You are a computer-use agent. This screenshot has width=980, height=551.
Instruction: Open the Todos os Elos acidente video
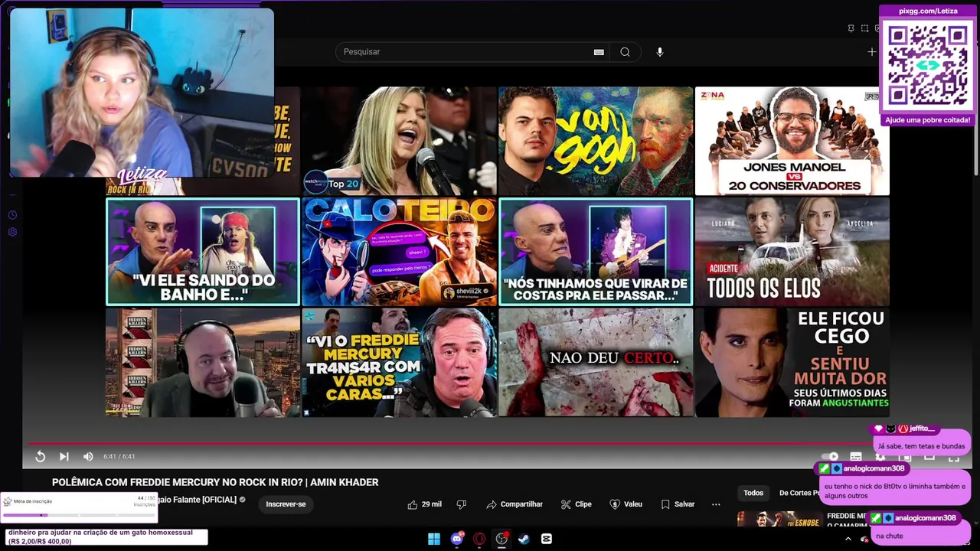pyautogui.click(x=792, y=252)
